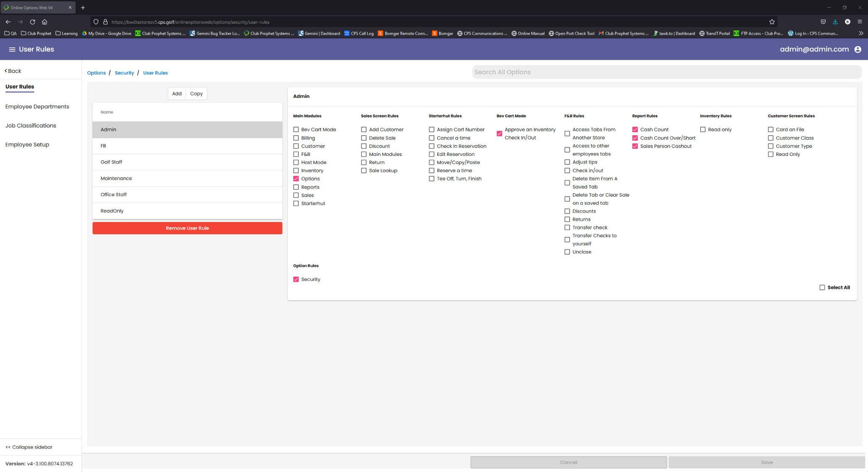Switch to the Online Options Web V4 tab
868x472 pixels.
(x=37, y=8)
